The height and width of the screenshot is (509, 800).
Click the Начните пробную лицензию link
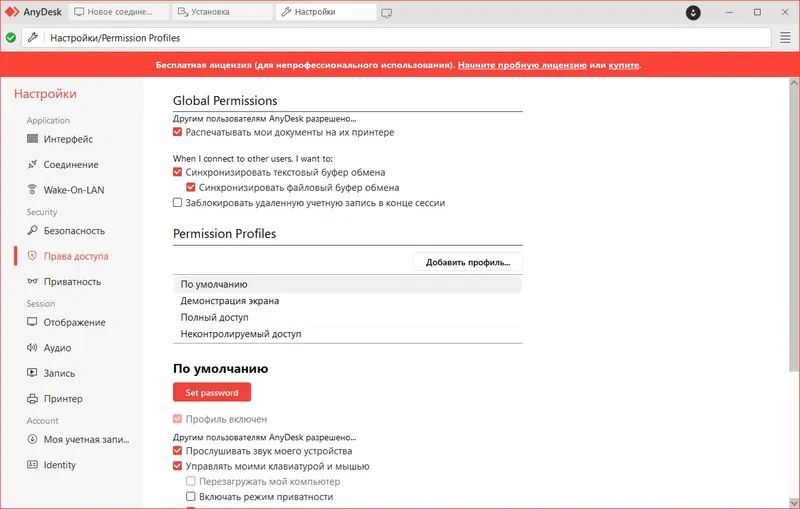[523, 65]
